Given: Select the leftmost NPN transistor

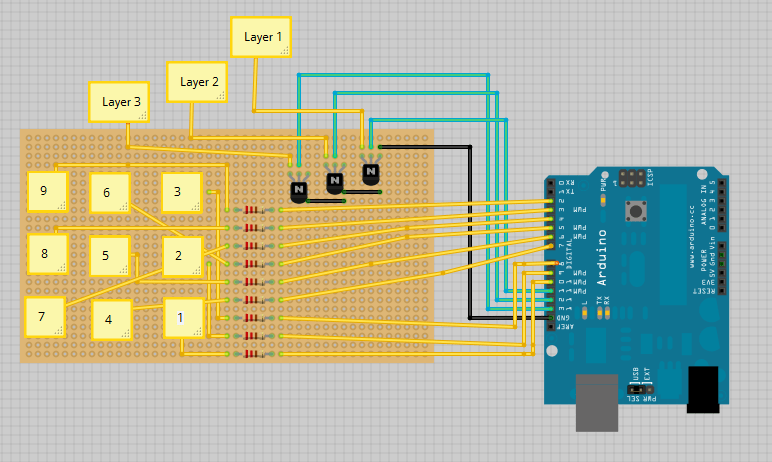Looking at the screenshot, I should pyautogui.click(x=298, y=191).
